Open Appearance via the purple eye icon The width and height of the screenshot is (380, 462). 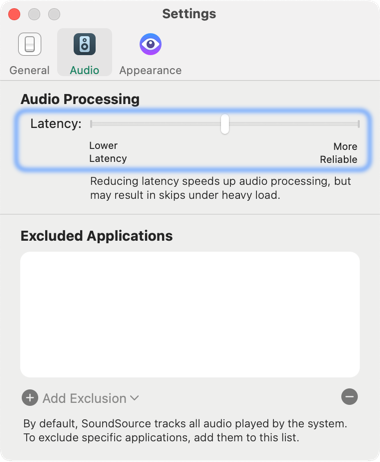point(150,44)
